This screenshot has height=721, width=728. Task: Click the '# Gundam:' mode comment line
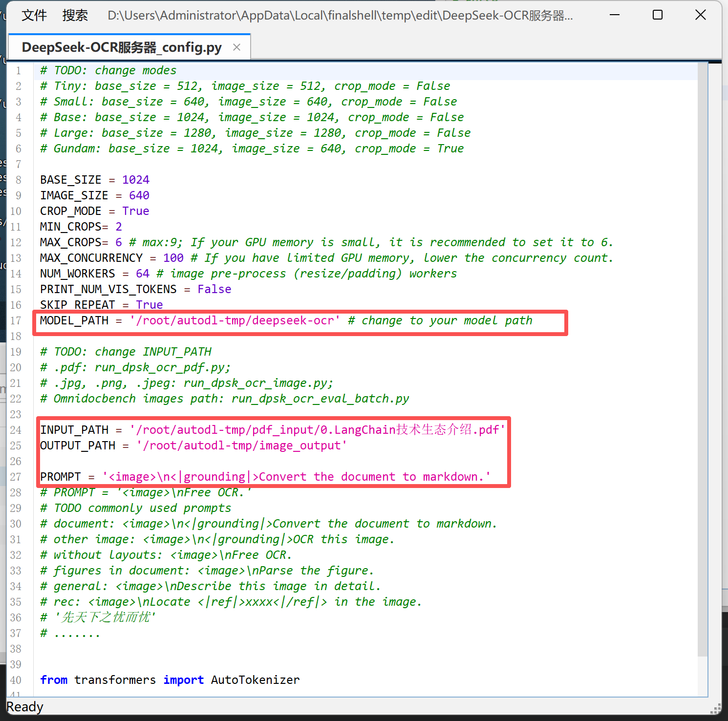[252, 148]
